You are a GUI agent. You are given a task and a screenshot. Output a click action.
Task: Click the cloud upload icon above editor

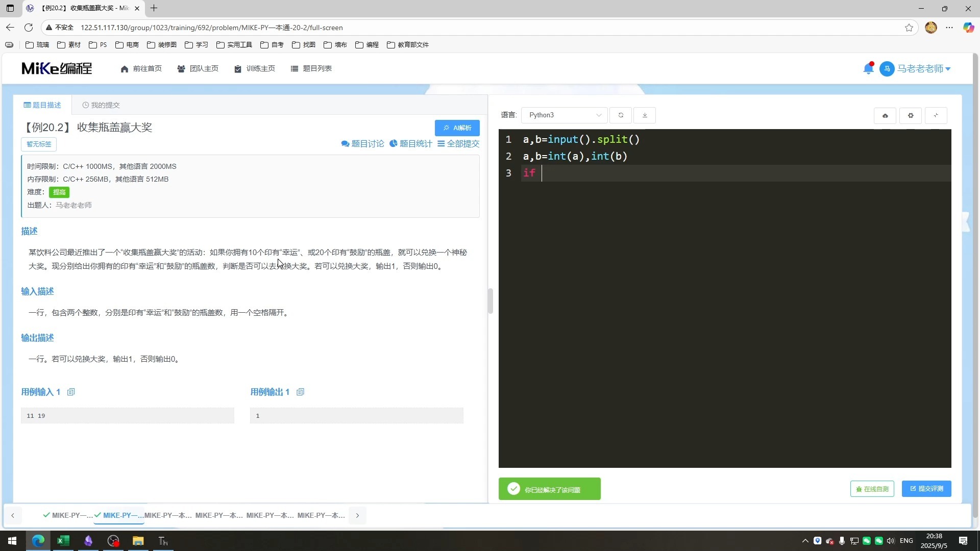pyautogui.click(x=885, y=116)
